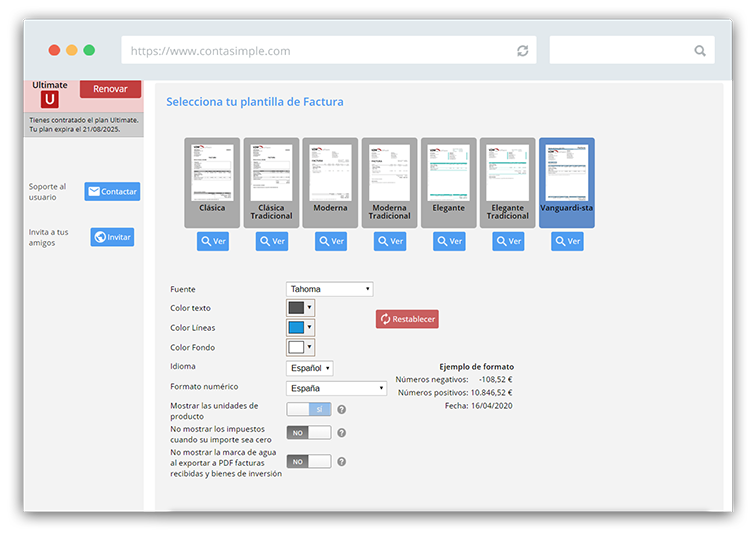Preview the Clásica template with Ver
Image resolution: width=750 pixels, height=535 pixels.
[x=213, y=241]
